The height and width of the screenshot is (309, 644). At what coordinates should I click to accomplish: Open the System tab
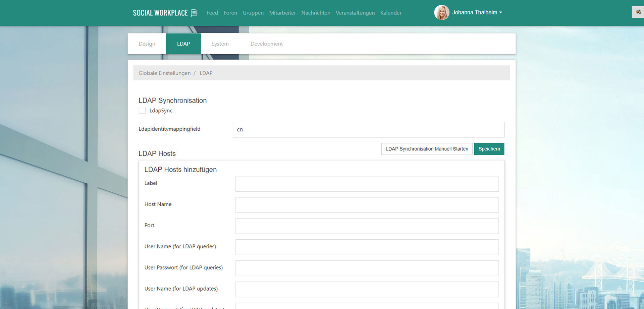click(x=220, y=44)
